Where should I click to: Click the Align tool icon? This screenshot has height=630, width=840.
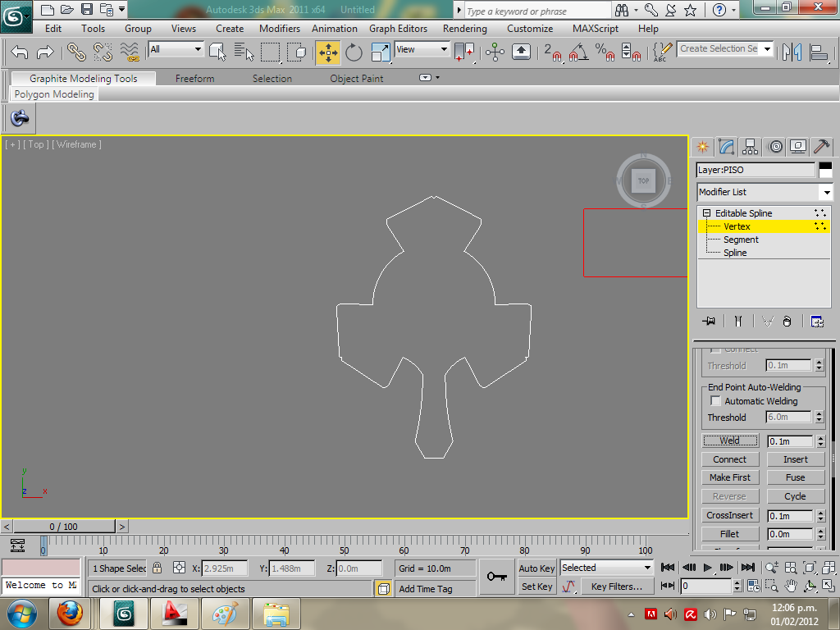pyautogui.click(x=819, y=52)
